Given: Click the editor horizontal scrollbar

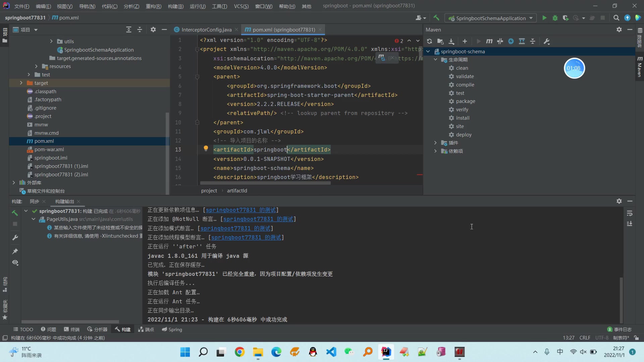Looking at the screenshot, I should tap(265, 183).
